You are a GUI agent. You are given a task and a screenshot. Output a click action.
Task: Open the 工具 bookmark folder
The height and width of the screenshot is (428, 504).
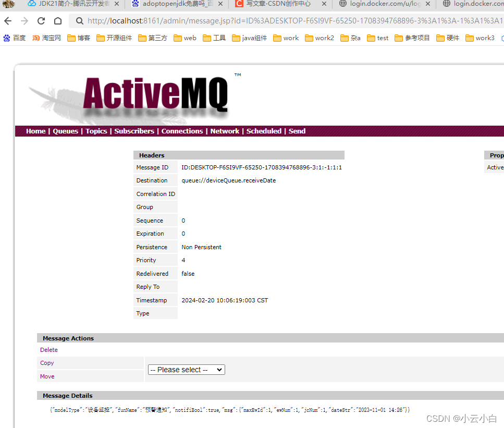click(214, 38)
